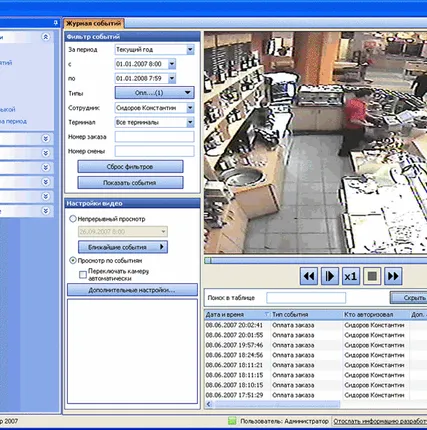This screenshot has width=427, height=430.
Task: Click the Номер заказа input field
Action: coord(154,137)
